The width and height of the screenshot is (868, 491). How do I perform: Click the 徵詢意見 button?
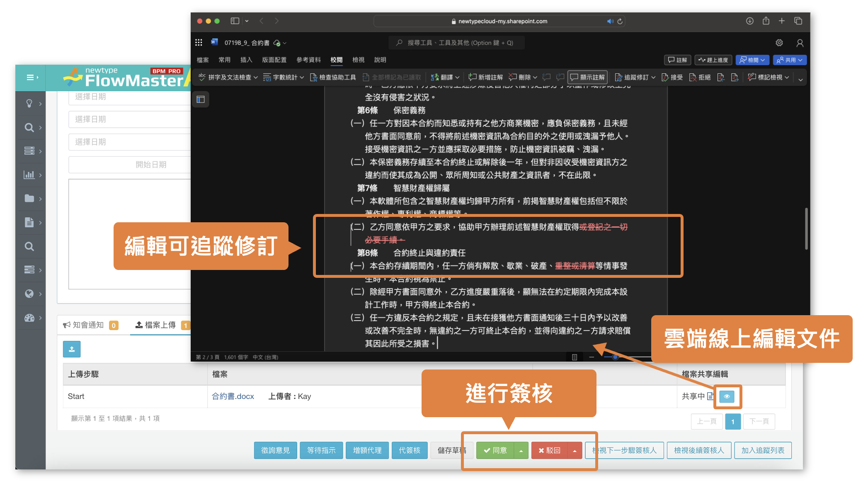275,450
